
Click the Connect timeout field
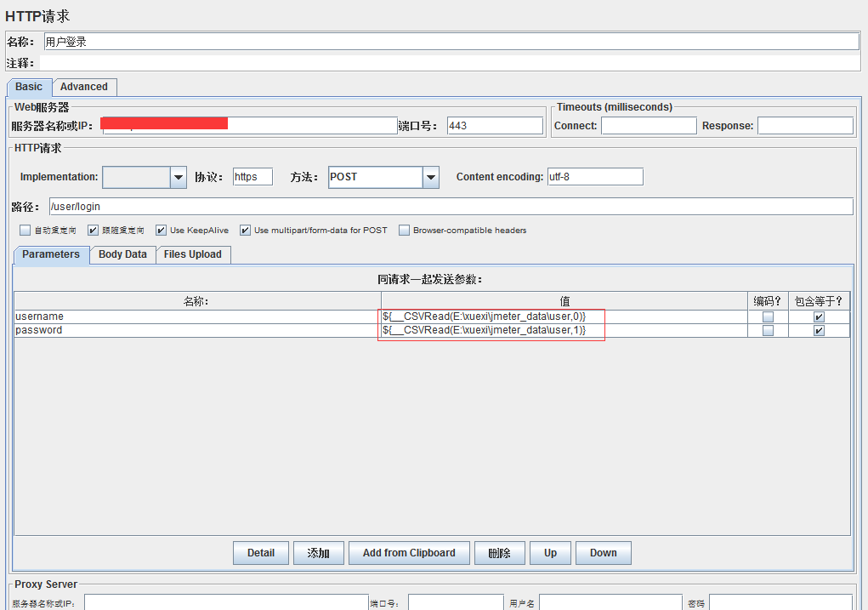pos(649,126)
